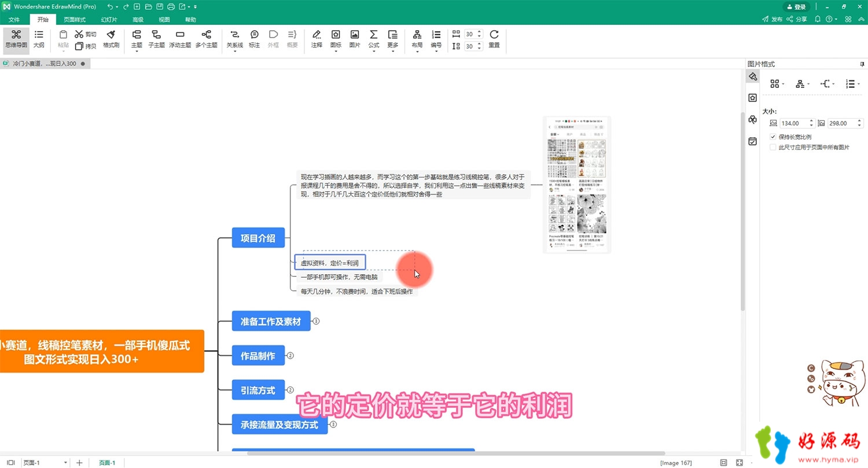Open the 主题 topic dropdown

137,51
